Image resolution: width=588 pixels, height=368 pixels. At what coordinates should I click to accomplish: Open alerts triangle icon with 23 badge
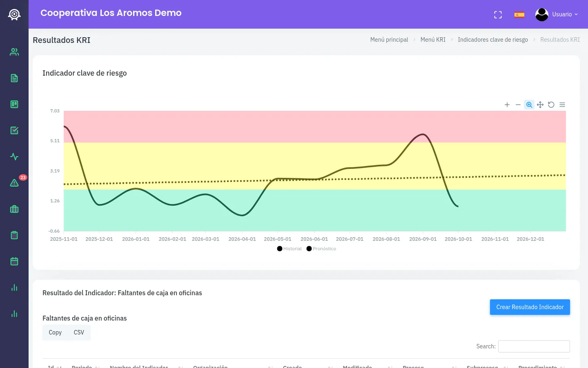click(x=14, y=183)
